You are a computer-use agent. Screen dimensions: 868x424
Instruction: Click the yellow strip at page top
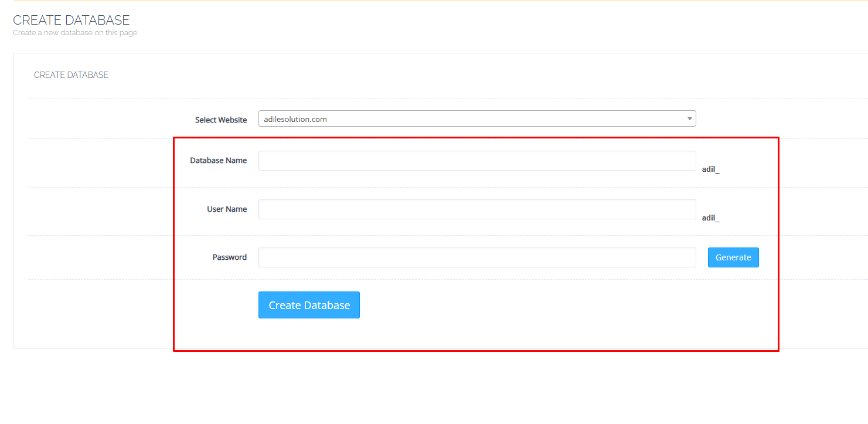tap(434, 1)
